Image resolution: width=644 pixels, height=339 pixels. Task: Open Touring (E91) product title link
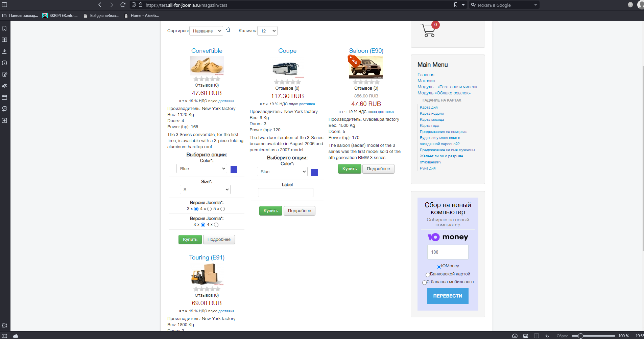pyautogui.click(x=207, y=257)
